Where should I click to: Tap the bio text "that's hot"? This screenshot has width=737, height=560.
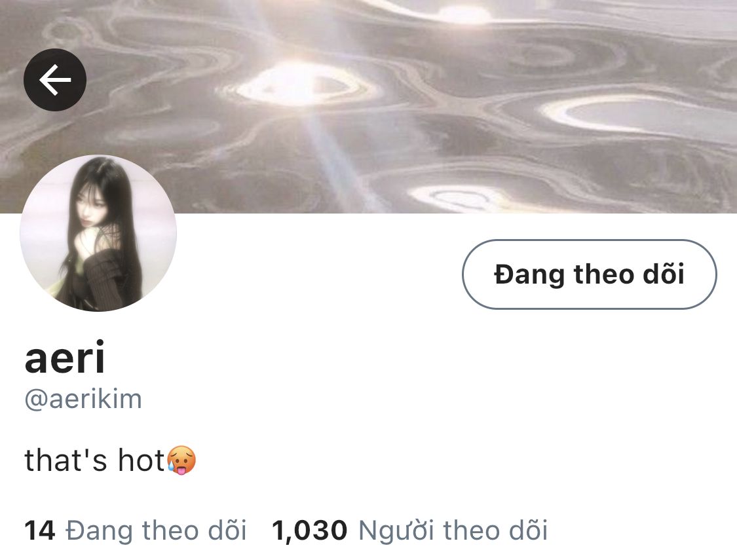[94, 460]
